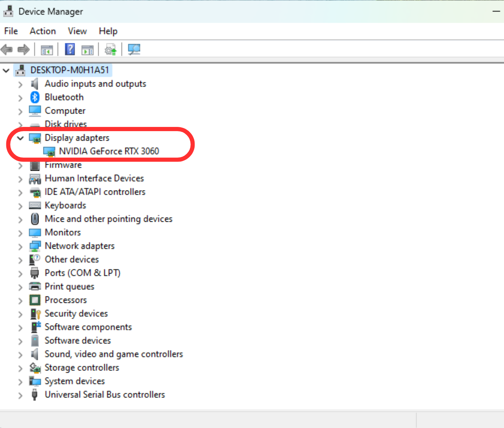The image size is (504, 428).
Task: Select the speaker icon for Audio inputs and outputs
Action: (x=34, y=84)
